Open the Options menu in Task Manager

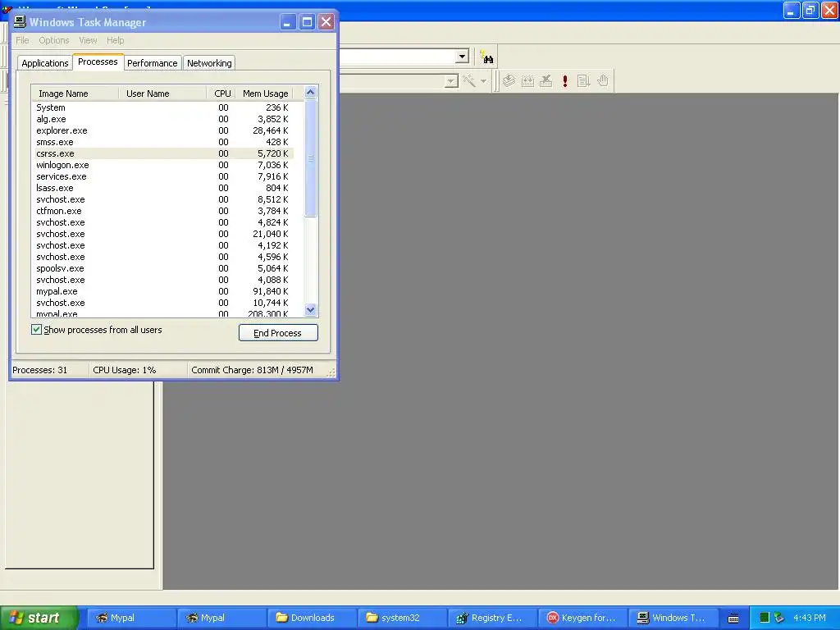[x=53, y=40]
